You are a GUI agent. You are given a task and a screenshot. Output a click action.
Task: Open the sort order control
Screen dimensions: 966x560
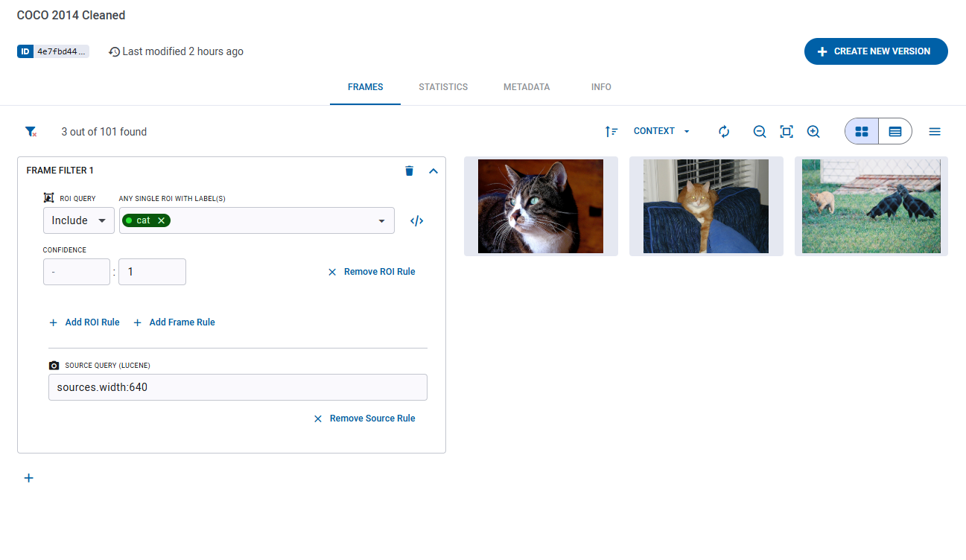[x=611, y=131]
